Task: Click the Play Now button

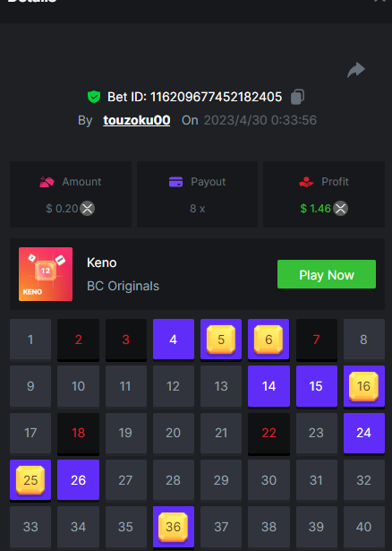Action: pyautogui.click(x=327, y=274)
